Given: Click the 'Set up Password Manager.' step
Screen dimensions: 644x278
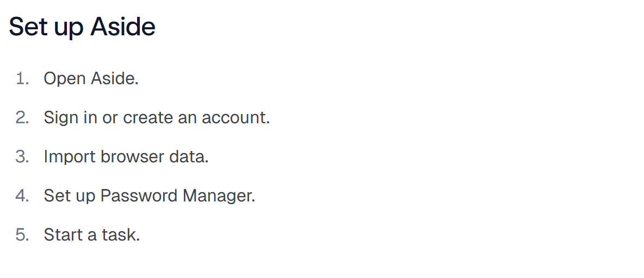Looking at the screenshot, I should [x=150, y=195].
